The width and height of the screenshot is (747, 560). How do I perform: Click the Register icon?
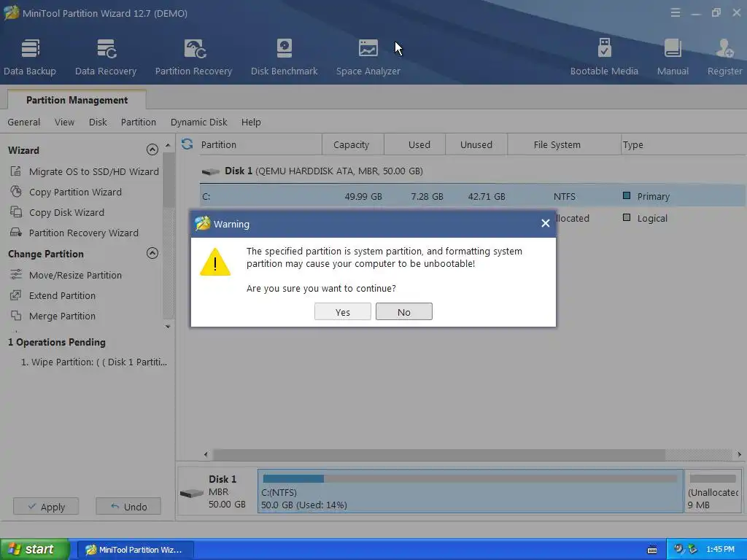[x=724, y=49]
